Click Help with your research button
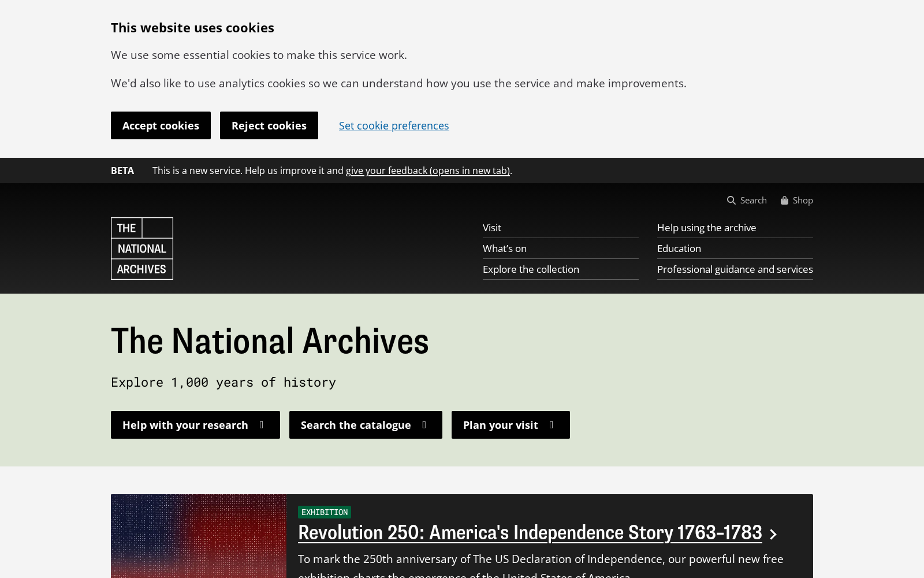924x578 pixels. (x=195, y=425)
